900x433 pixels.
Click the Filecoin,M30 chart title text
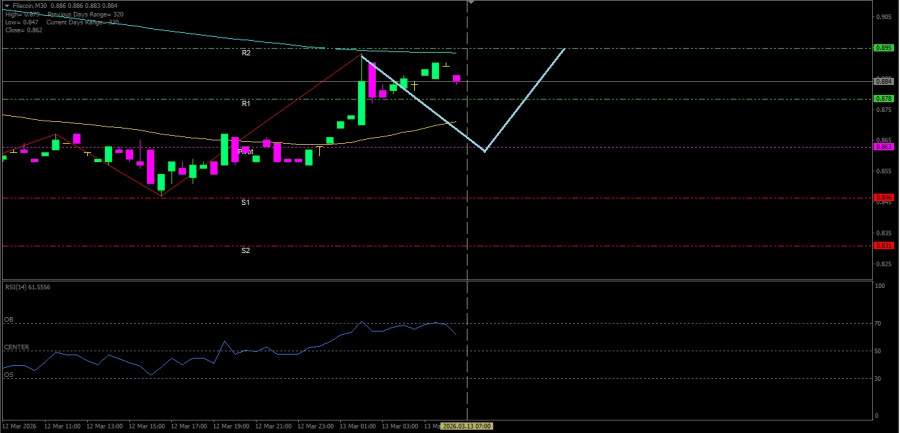coord(29,5)
